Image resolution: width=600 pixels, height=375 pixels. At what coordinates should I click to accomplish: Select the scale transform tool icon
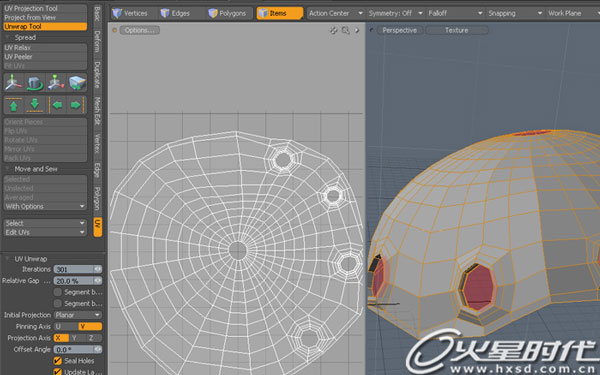pos(56,83)
